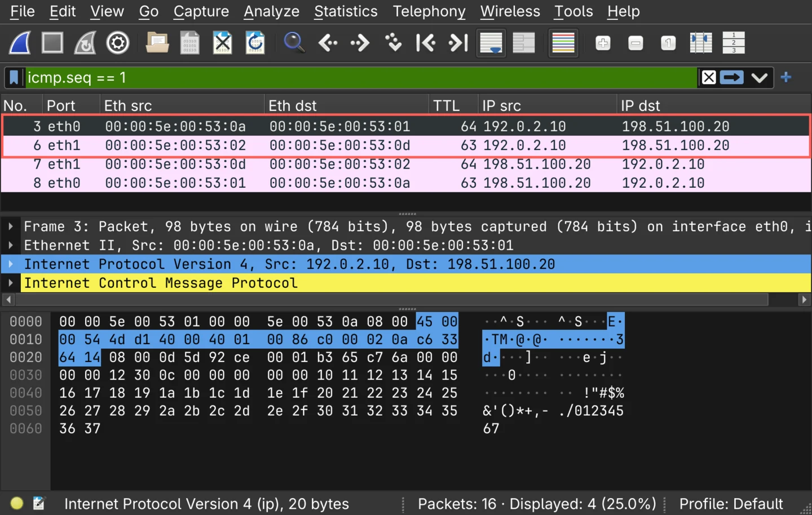This screenshot has width=812, height=515.
Task: Open the Analyze menu
Action: (x=271, y=11)
